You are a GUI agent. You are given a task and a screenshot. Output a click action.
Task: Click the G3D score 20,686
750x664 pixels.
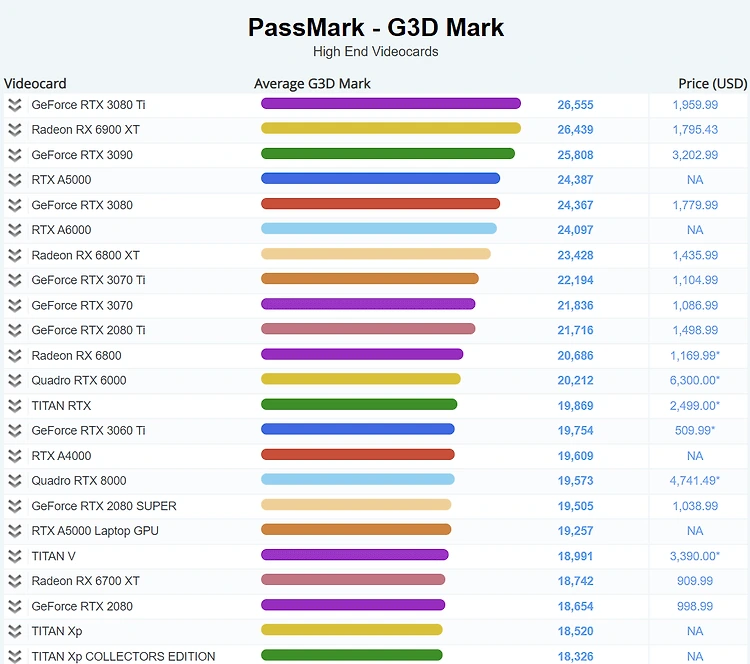point(575,355)
